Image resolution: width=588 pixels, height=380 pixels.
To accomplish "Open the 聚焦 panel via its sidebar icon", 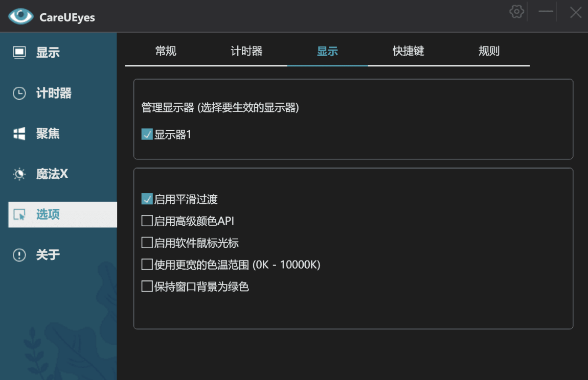I will [x=19, y=133].
